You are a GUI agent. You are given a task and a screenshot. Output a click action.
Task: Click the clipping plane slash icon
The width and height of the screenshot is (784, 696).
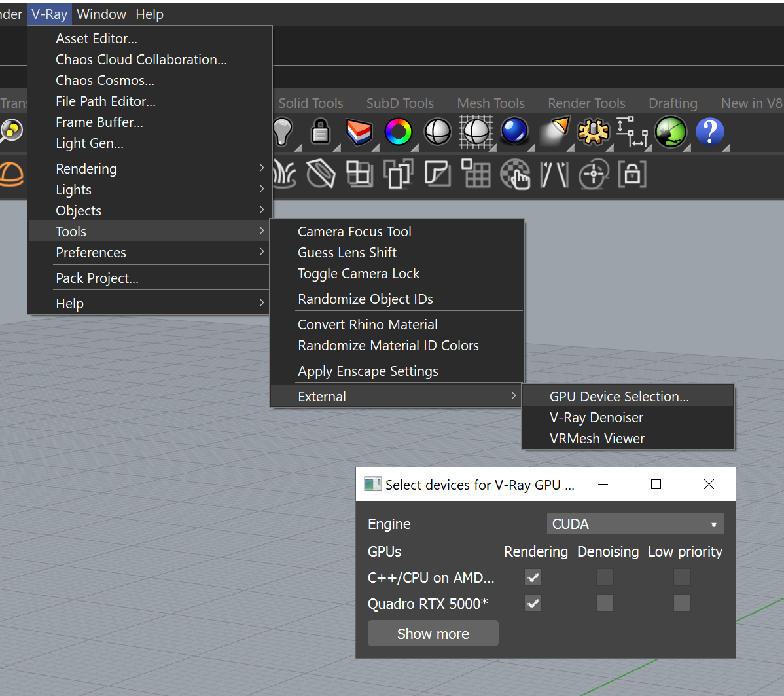[x=321, y=174]
